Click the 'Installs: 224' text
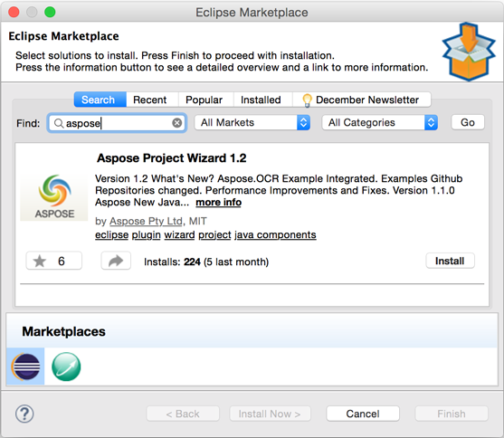The width and height of the screenshot is (504, 438). click(x=172, y=262)
